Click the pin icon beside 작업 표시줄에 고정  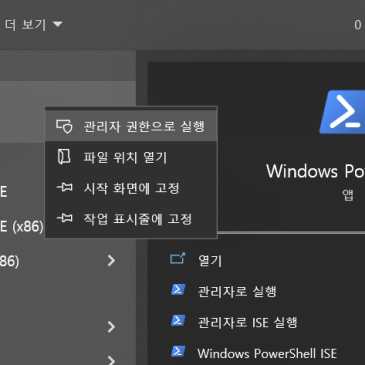click(x=64, y=218)
